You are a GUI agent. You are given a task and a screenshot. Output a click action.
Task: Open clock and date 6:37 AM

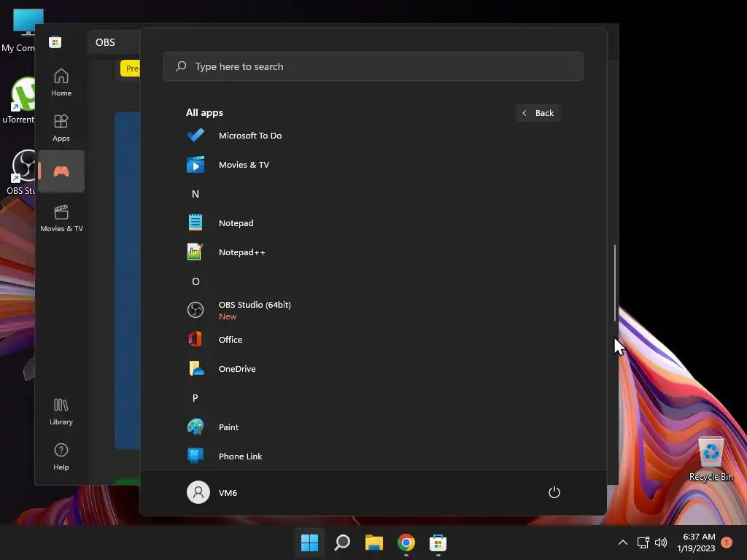coord(697,542)
